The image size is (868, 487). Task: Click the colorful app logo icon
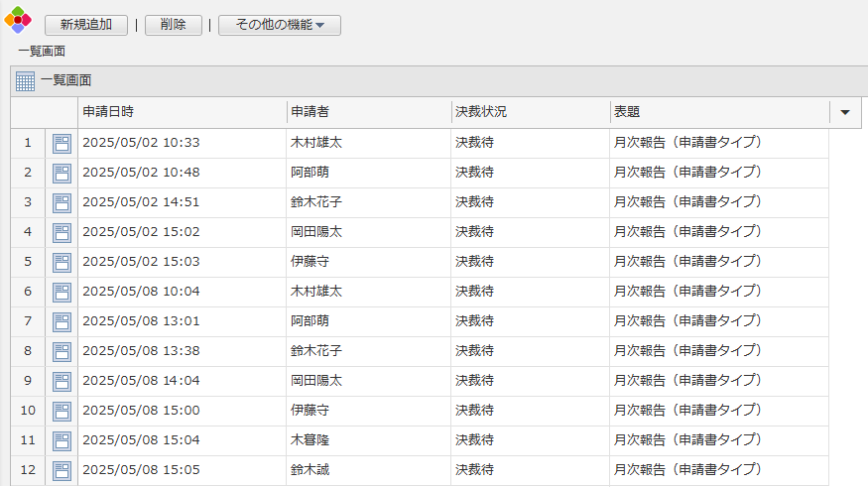click(18, 20)
